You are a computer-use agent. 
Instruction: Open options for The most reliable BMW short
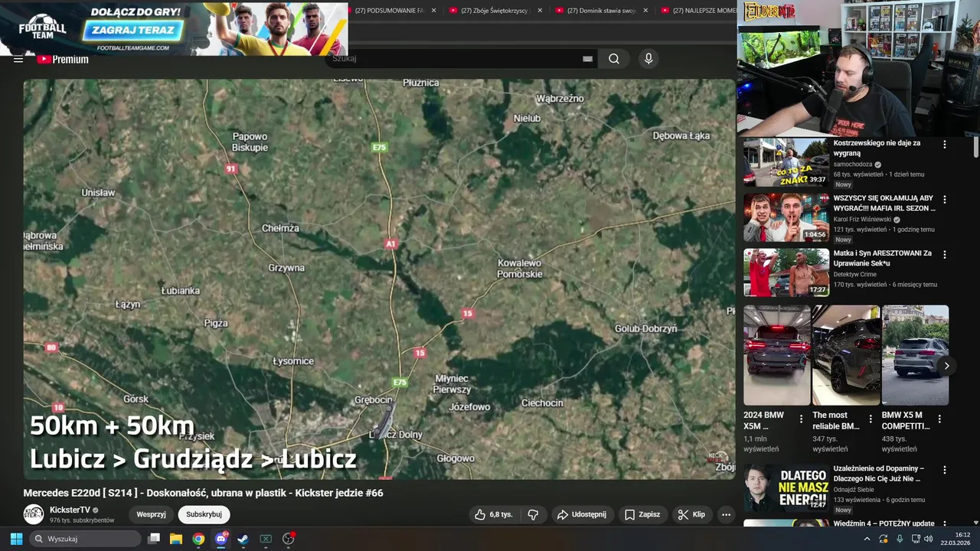click(x=871, y=419)
